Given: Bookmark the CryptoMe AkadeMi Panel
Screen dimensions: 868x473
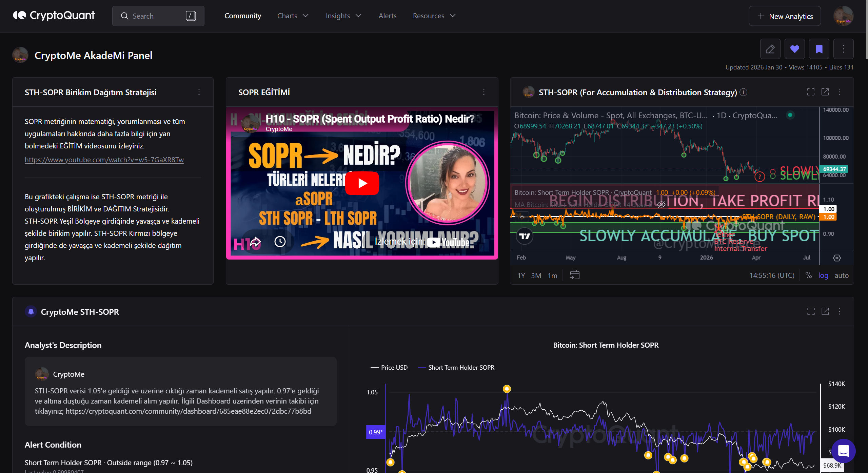Looking at the screenshot, I should coord(819,49).
